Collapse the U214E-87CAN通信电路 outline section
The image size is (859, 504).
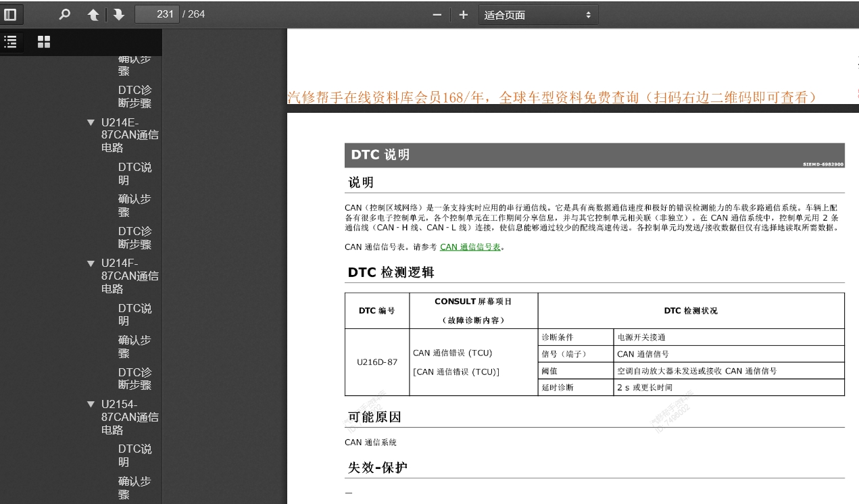(91, 123)
